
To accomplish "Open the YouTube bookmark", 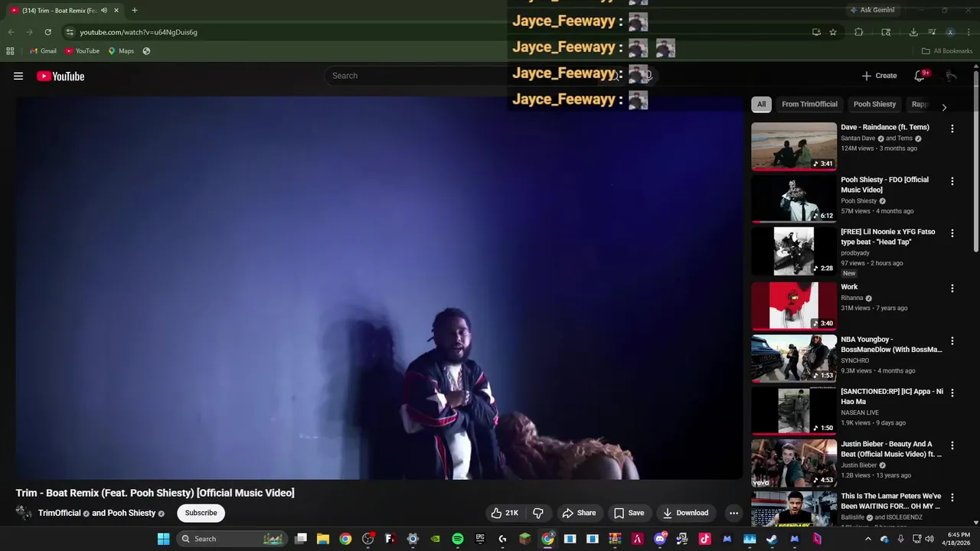I will coord(82,51).
